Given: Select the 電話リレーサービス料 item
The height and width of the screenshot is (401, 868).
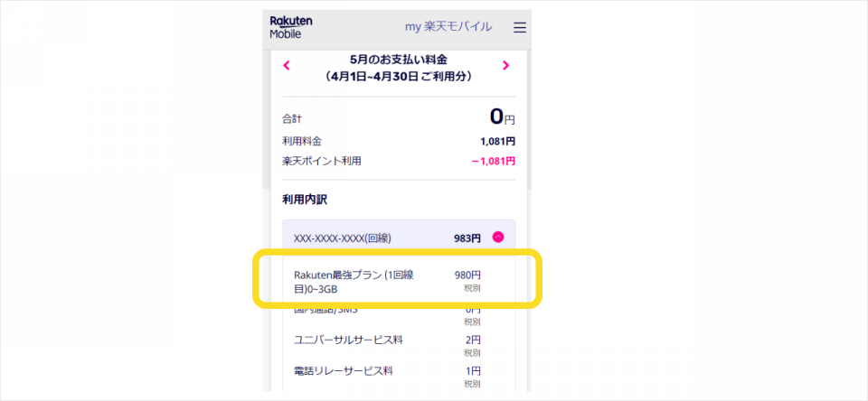Looking at the screenshot, I should pos(343,370).
